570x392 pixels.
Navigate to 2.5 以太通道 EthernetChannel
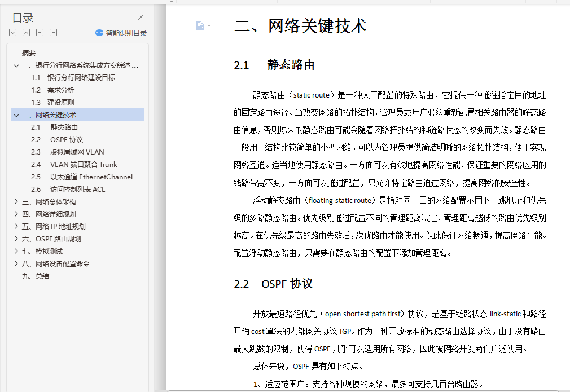tap(82, 177)
